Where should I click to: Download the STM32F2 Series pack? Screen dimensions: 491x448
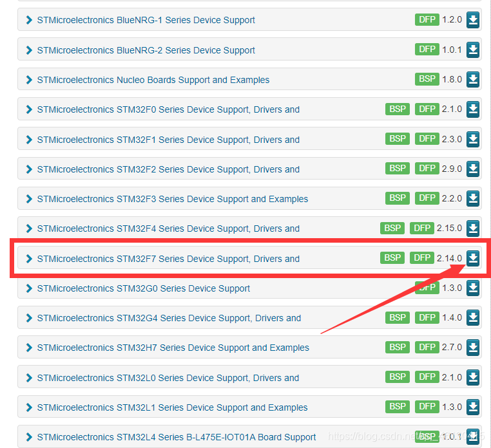(x=473, y=169)
